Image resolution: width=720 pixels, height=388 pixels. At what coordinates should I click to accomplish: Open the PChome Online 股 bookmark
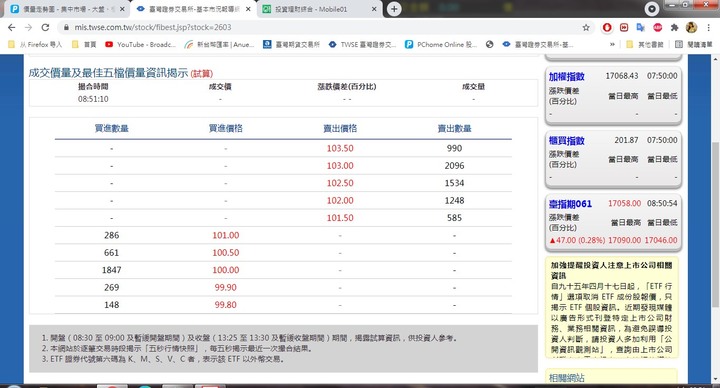point(441,45)
